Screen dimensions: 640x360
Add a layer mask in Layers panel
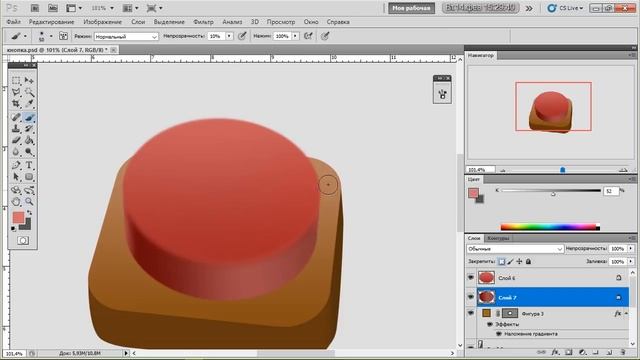569,352
